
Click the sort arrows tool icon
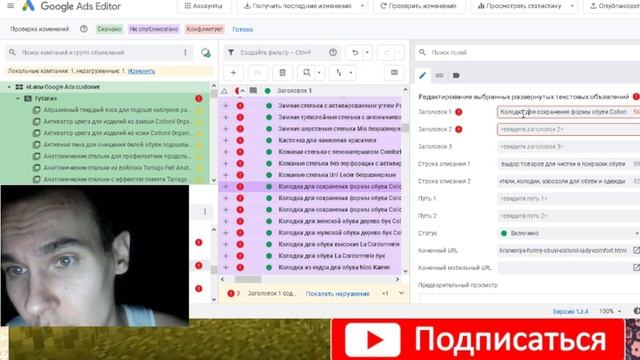[x=339, y=73]
